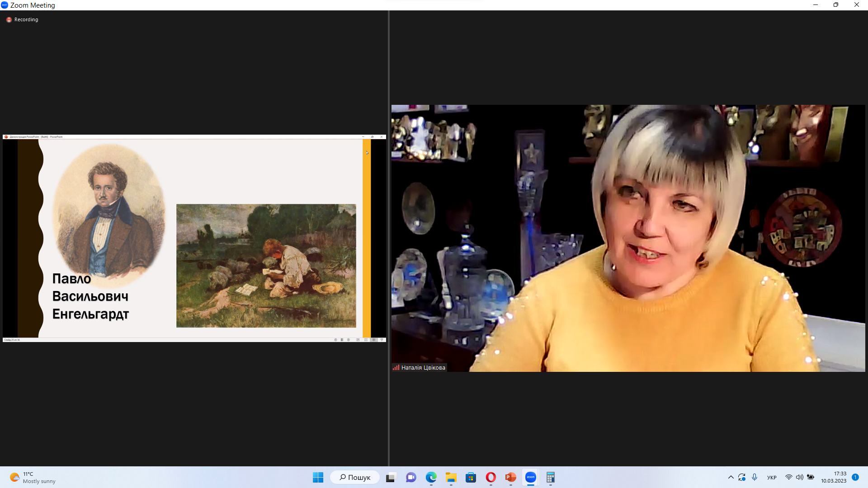Minimize the Zoom Meeting window

816,5
